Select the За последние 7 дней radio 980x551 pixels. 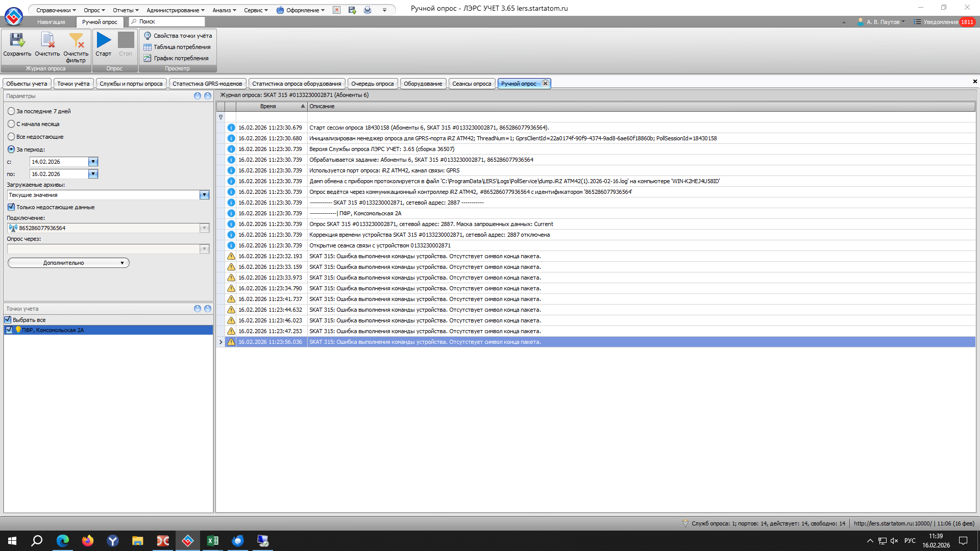point(11,111)
